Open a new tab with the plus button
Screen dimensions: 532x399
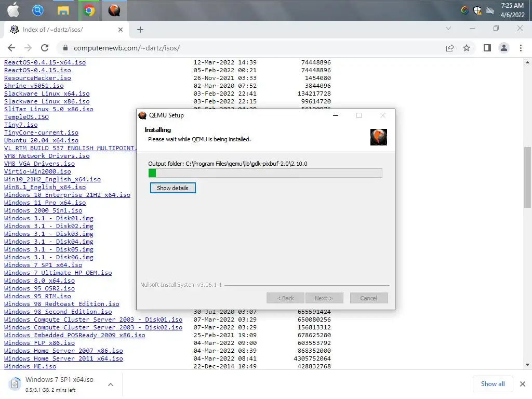pyautogui.click(x=140, y=30)
